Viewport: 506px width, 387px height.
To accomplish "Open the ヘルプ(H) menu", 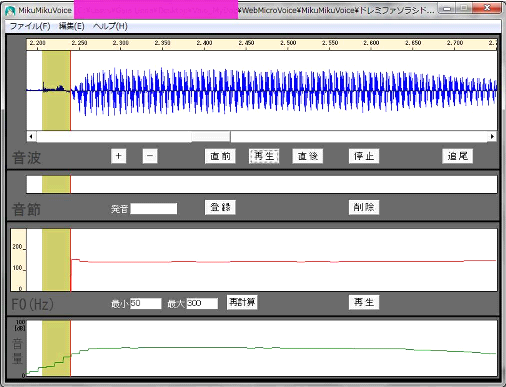I will click(110, 26).
